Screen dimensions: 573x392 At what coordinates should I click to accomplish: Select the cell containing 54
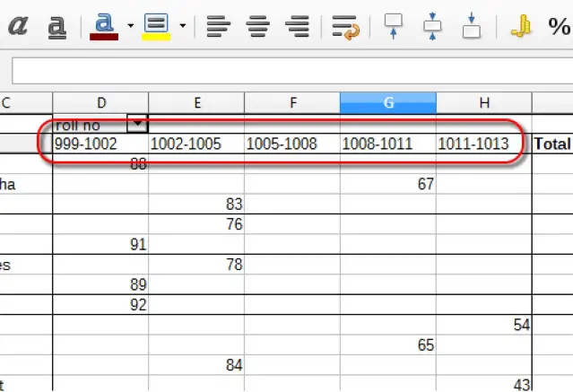point(484,325)
